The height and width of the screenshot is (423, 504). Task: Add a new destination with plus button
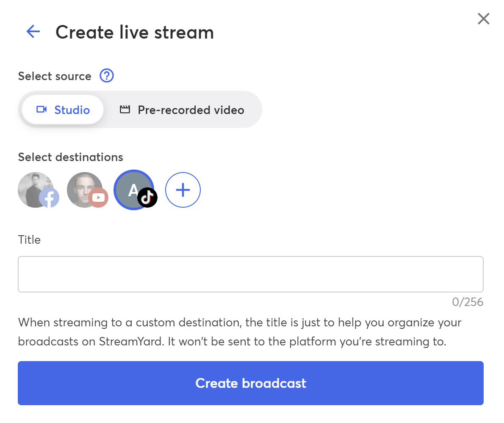tap(183, 190)
